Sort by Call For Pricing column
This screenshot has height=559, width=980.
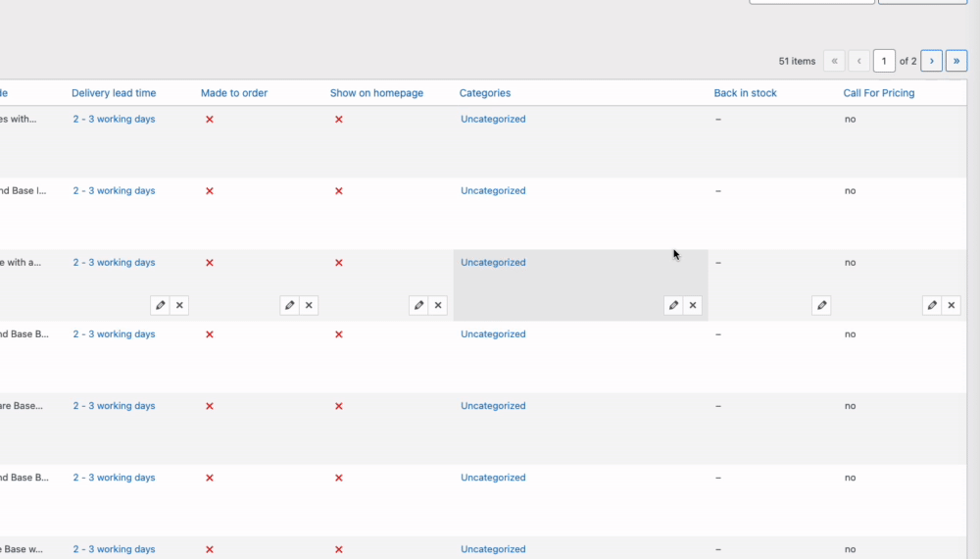pos(879,92)
